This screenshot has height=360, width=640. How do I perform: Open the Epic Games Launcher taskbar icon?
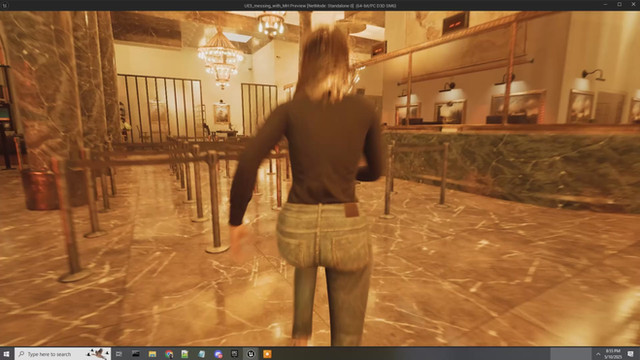tap(235, 354)
